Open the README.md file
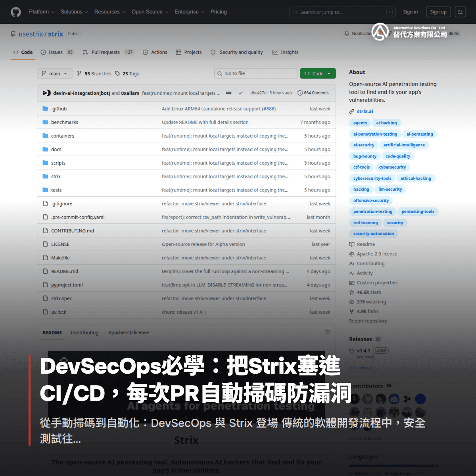 pyautogui.click(x=65, y=271)
